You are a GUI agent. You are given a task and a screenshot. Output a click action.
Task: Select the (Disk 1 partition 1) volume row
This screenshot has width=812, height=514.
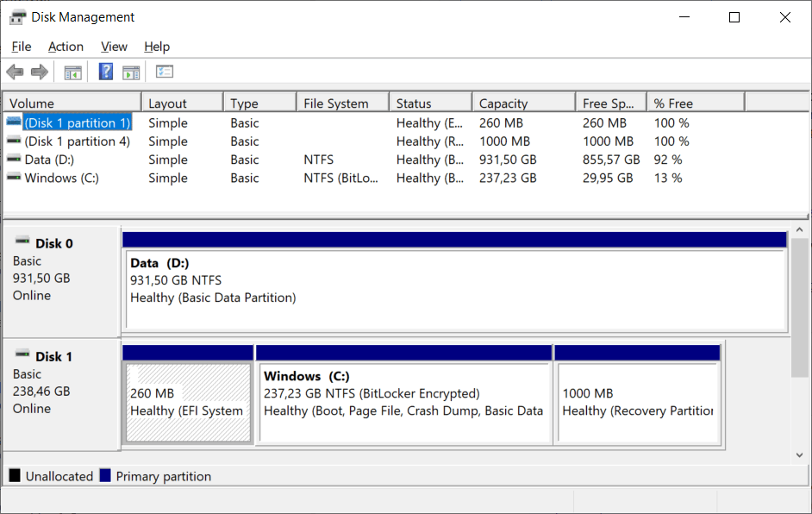(x=78, y=122)
